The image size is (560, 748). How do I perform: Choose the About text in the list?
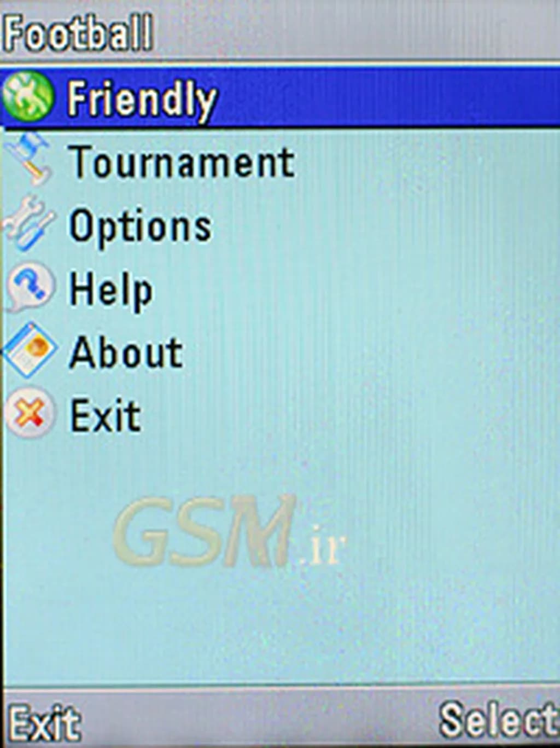[126, 352]
